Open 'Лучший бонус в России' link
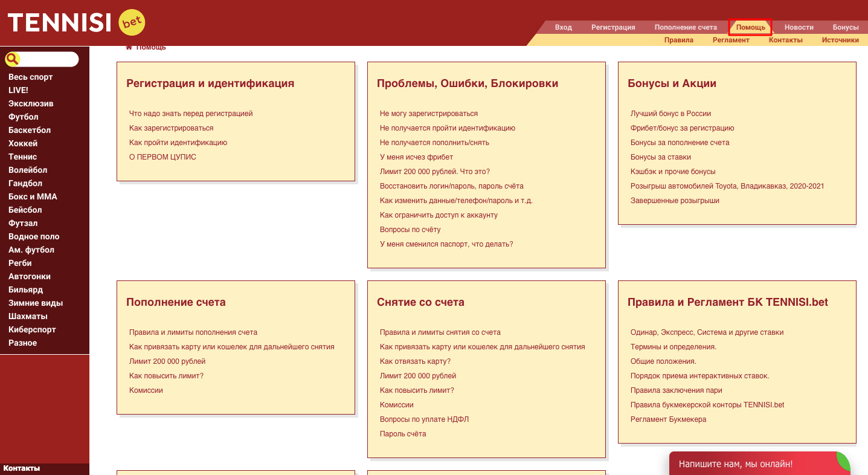The width and height of the screenshot is (868, 475). 670,113
